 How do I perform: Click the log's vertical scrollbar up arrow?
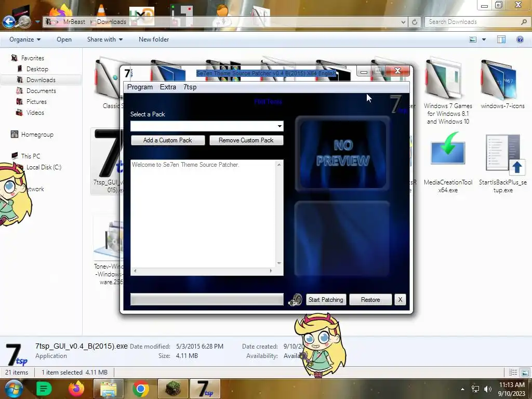[x=279, y=165]
